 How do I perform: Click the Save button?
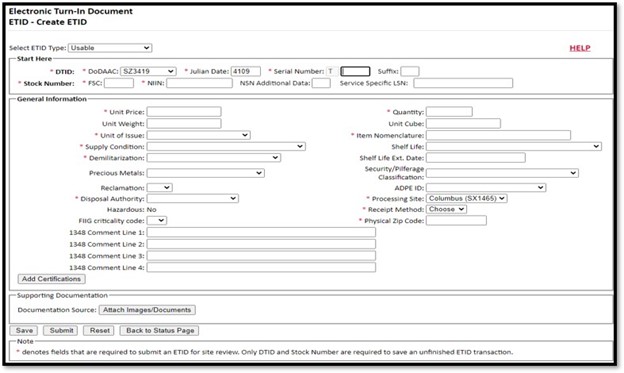click(x=24, y=330)
